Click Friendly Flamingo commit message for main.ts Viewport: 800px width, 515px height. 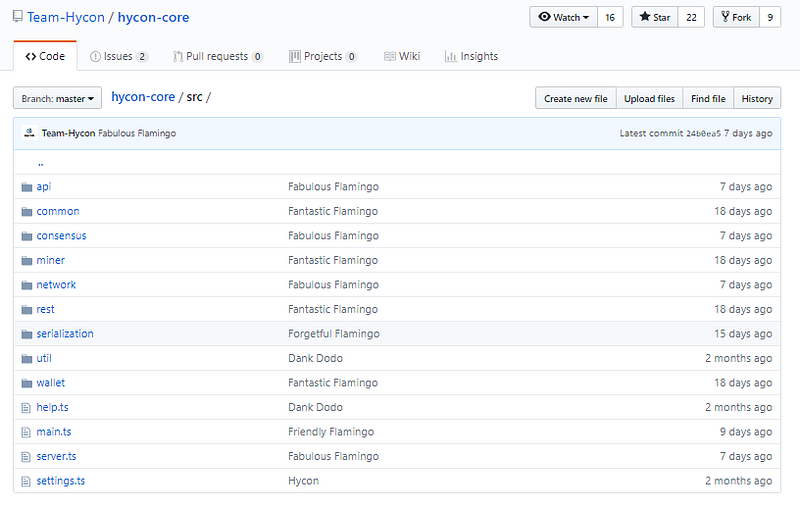click(x=331, y=432)
